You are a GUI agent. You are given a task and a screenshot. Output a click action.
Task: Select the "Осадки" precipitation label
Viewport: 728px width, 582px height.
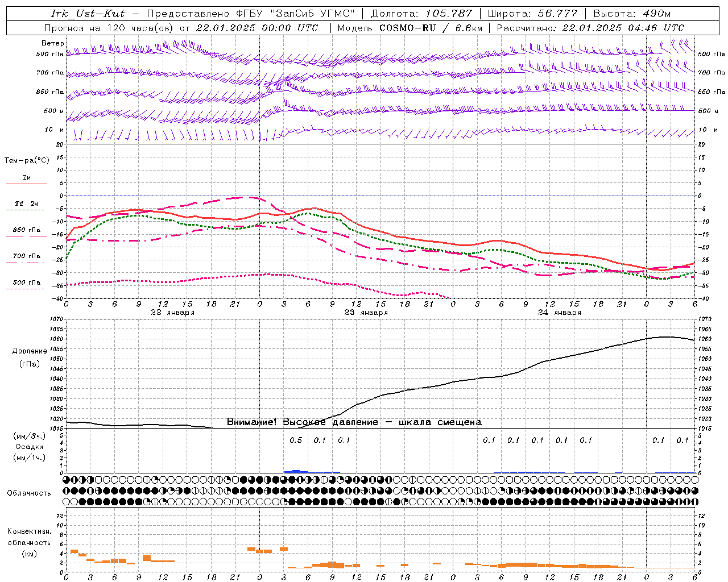pos(29,447)
